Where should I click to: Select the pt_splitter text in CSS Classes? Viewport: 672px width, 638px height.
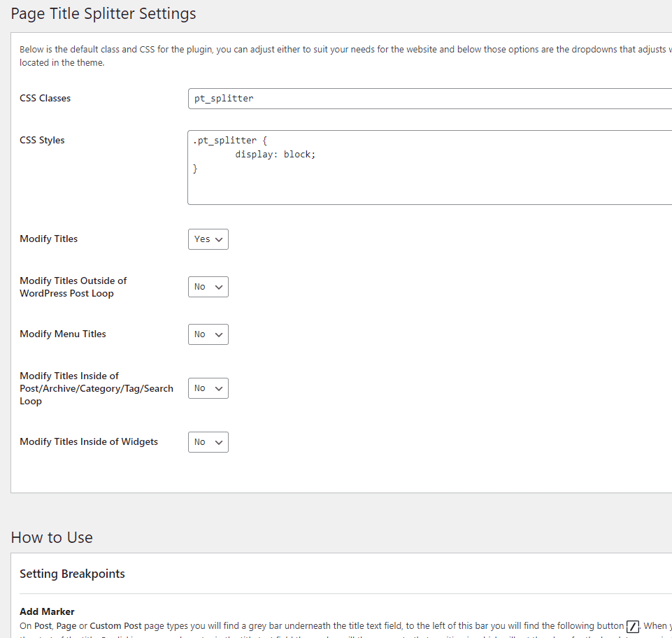point(223,98)
